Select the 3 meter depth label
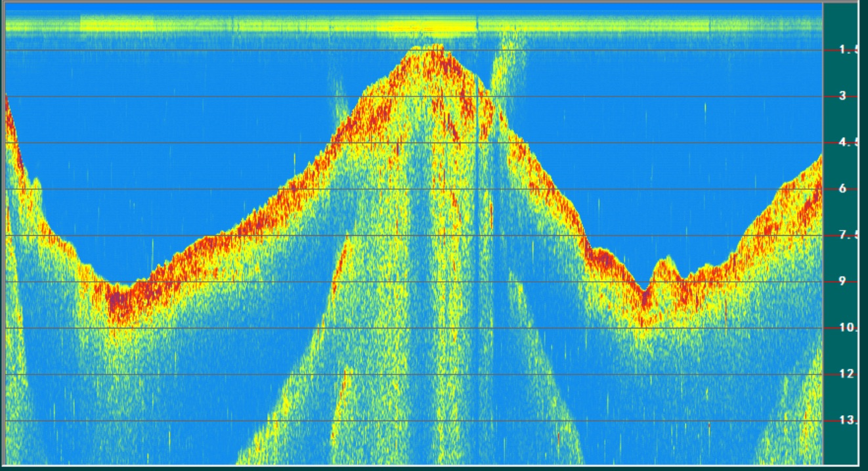Image resolution: width=868 pixels, height=471 pixels. [843, 97]
